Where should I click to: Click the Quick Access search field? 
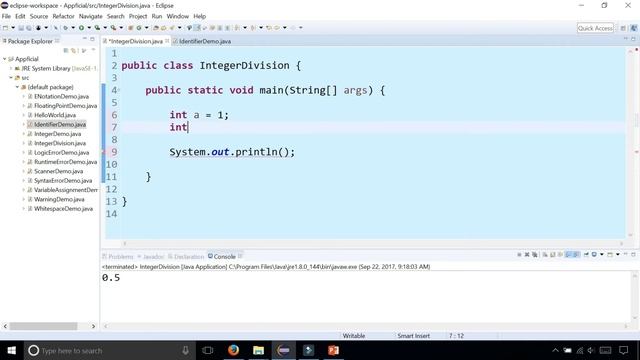[596, 28]
